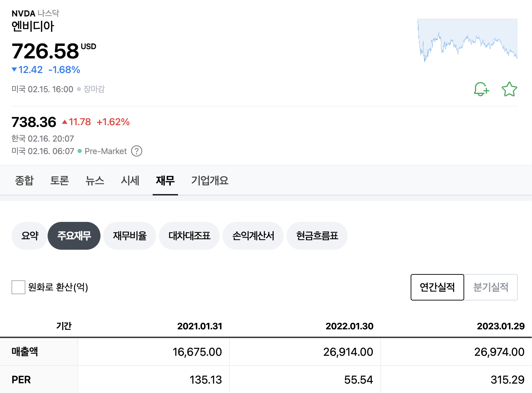Screen dimensions: 532x393
Task: Add NVDA to favorites with star icon
Action: click(509, 89)
